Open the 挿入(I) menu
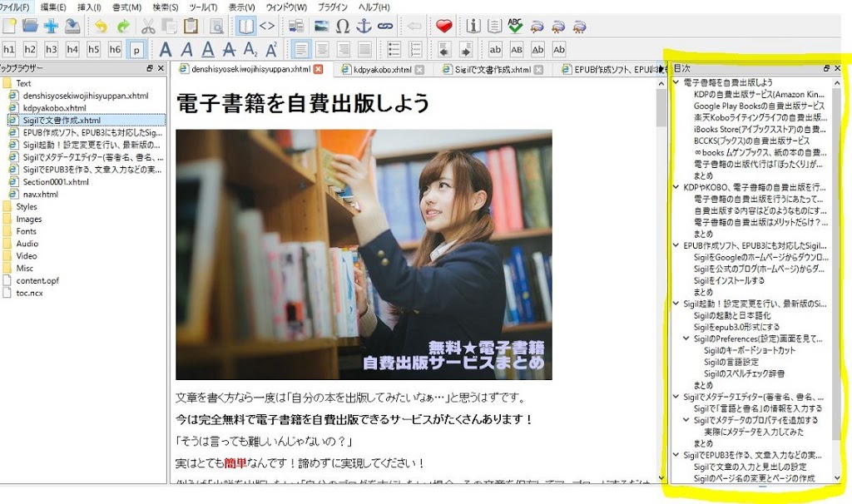This screenshot has width=852, height=504. coord(89,7)
